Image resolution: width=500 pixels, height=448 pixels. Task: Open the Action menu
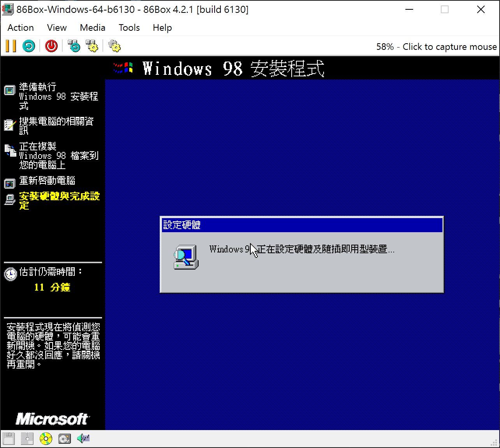pyautogui.click(x=21, y=28)
